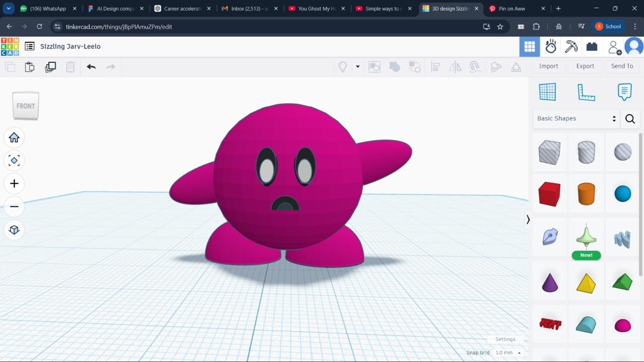644x362 pixels.
Task: Switch to Sim Lab physics view
Action: pos(551,47)
